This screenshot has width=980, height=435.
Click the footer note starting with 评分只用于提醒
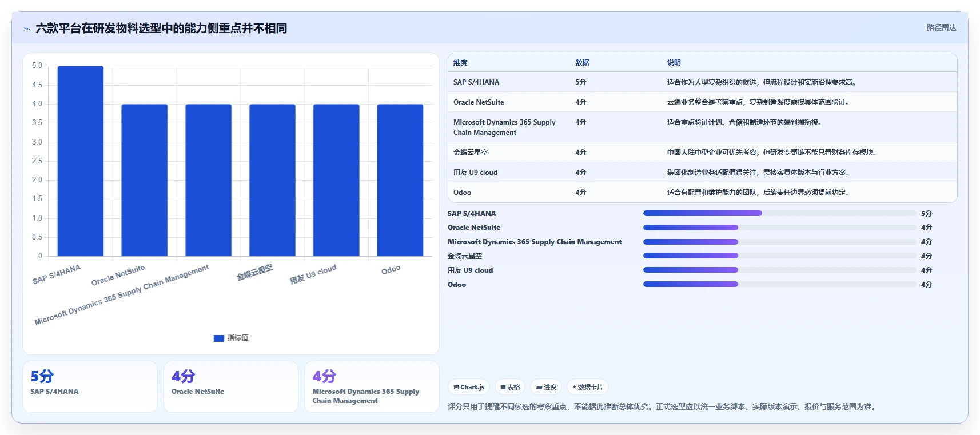(663, 407)
